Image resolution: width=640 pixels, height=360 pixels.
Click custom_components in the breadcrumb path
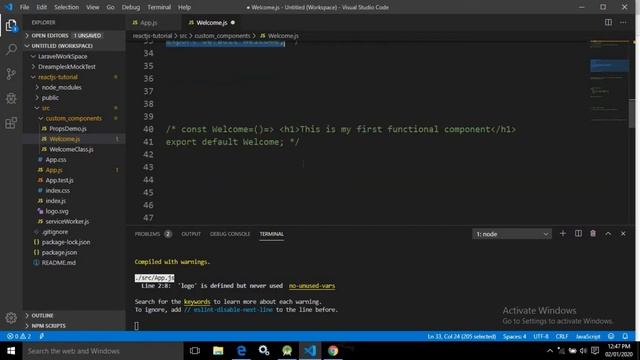(222, 36)
